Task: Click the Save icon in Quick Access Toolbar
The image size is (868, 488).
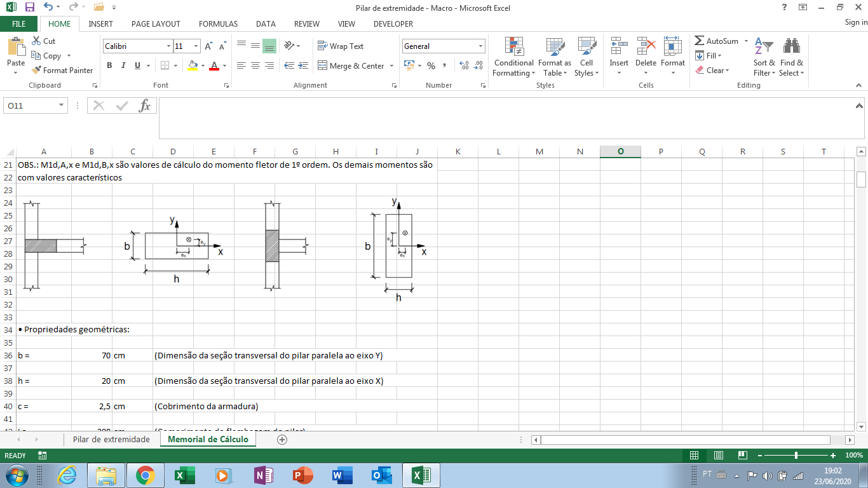Action: 30,8
